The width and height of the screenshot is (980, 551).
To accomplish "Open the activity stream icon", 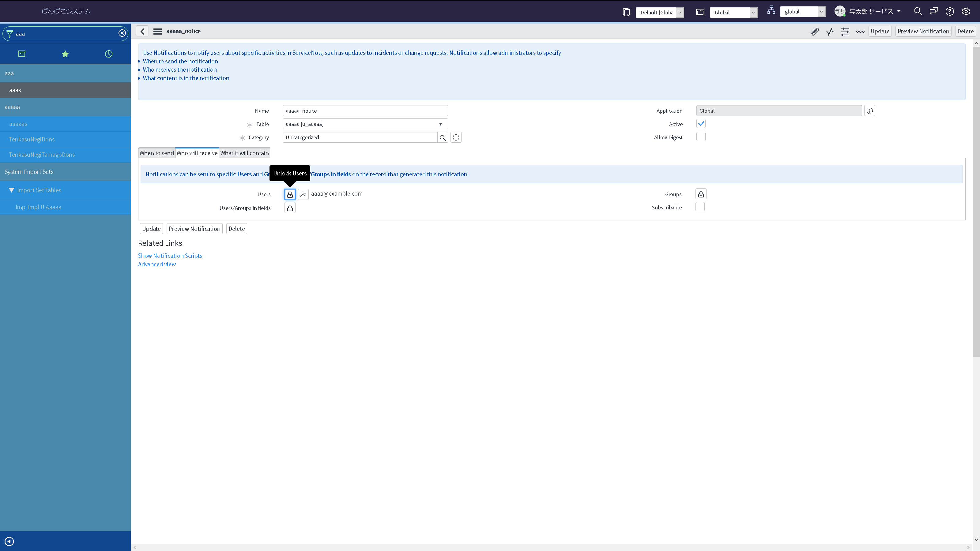I will pos(830,32).
